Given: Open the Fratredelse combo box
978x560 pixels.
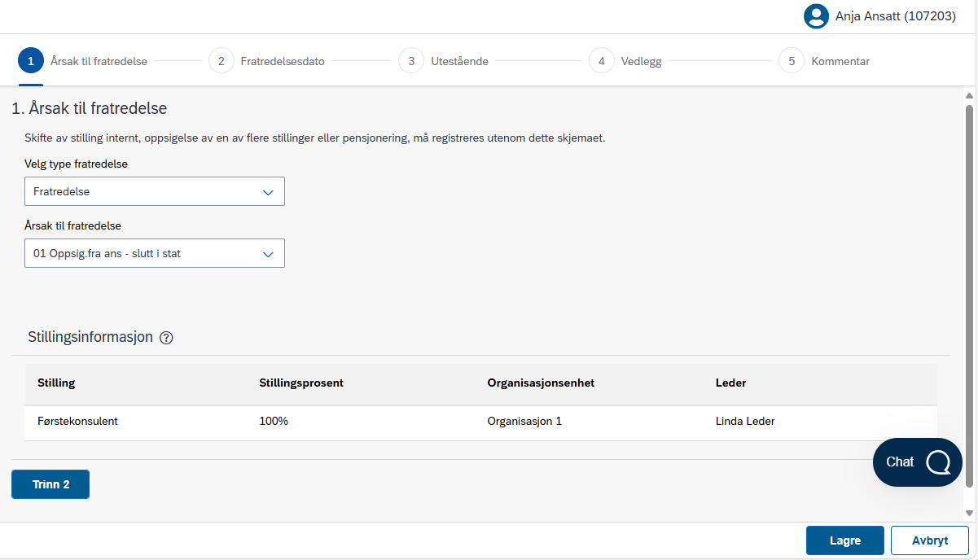Looking at the screenshot, I should [155, 191].
